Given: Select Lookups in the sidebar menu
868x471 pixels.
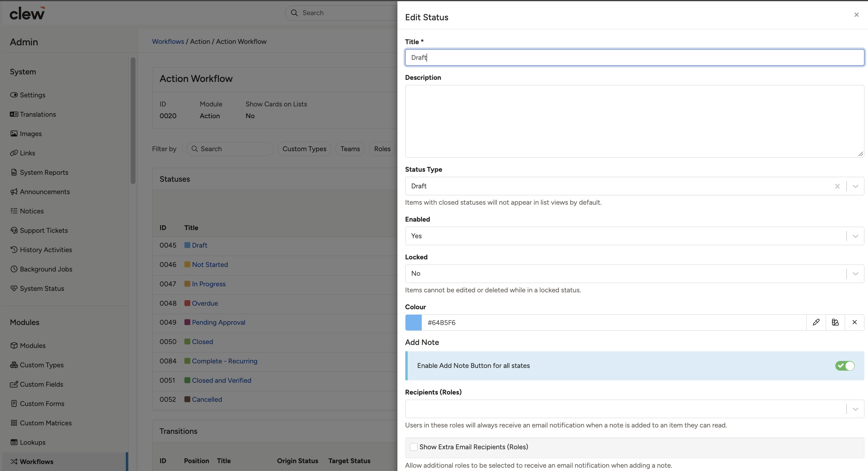Looking at the screenshot, I should (x=28, y=442).
